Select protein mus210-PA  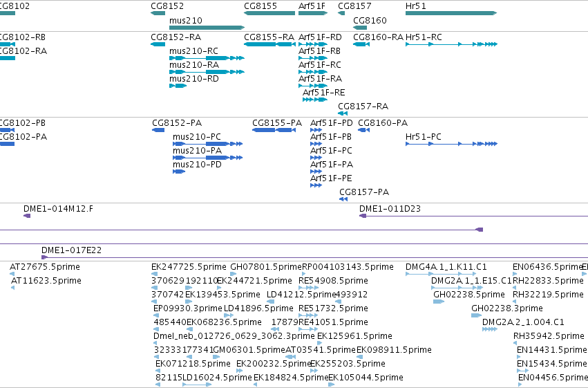(x=197, y=151)
